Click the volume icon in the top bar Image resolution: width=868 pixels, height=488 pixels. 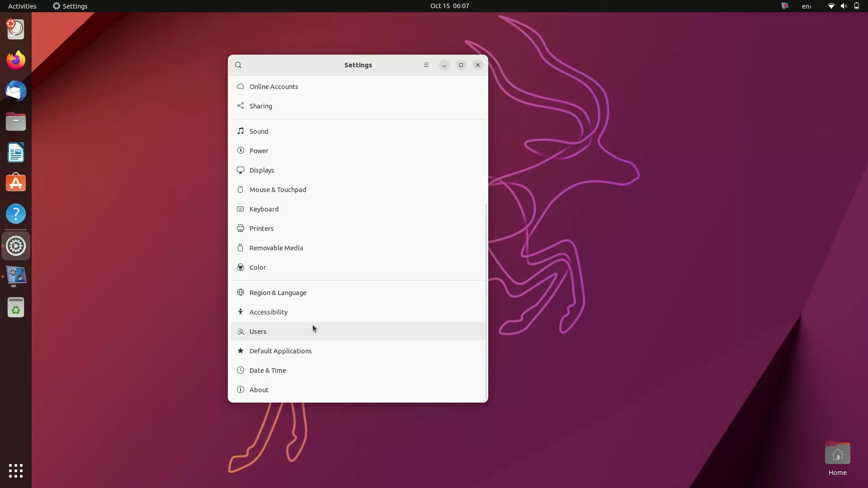click(x=844, y=6)
